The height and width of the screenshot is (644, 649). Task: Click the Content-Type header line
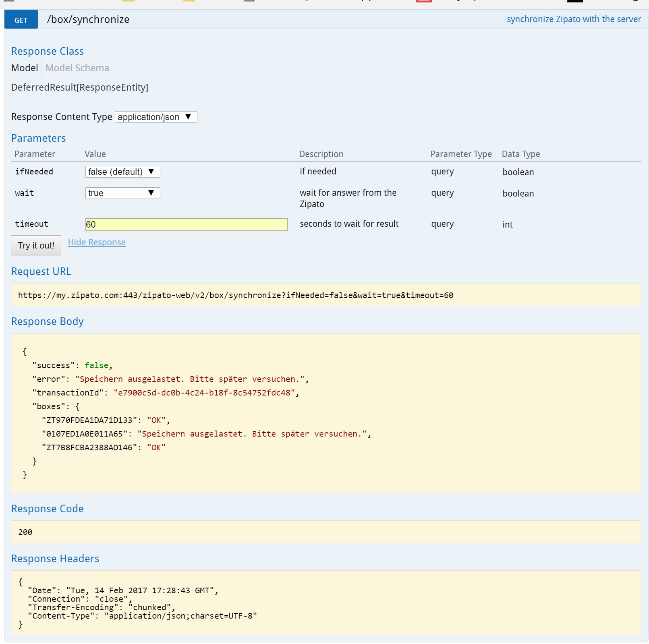click(x=142, y=616)
